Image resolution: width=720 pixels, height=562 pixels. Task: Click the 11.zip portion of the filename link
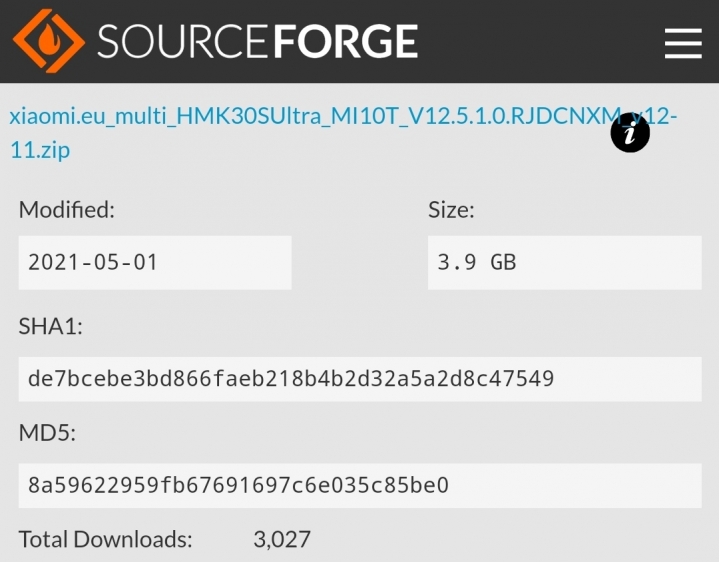click(x=40, y=150)
